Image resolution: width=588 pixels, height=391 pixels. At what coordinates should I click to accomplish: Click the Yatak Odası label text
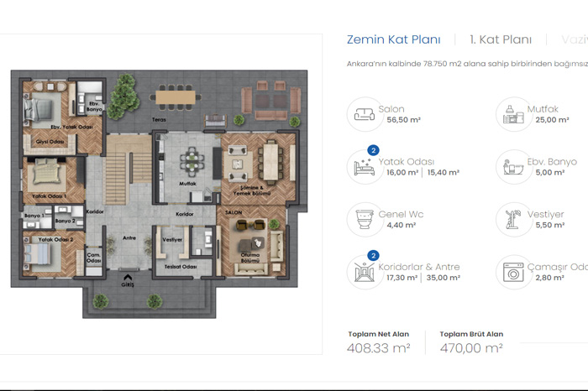pos(406,162)
